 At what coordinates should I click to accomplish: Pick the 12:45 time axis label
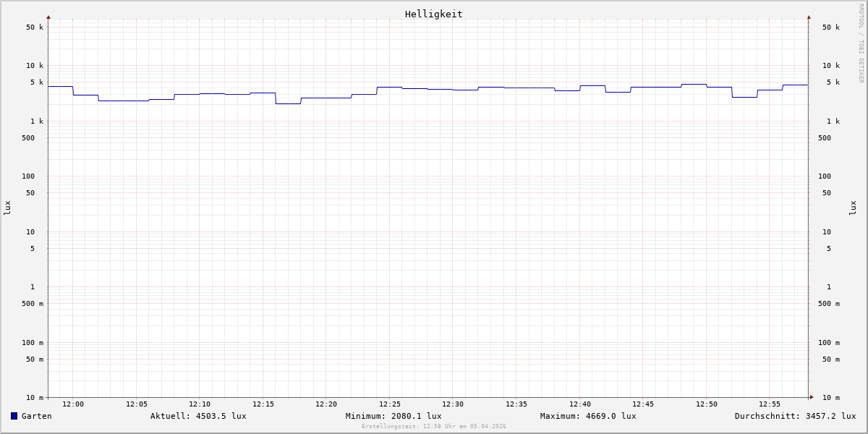pyautogui.click(x=643, y=404)
